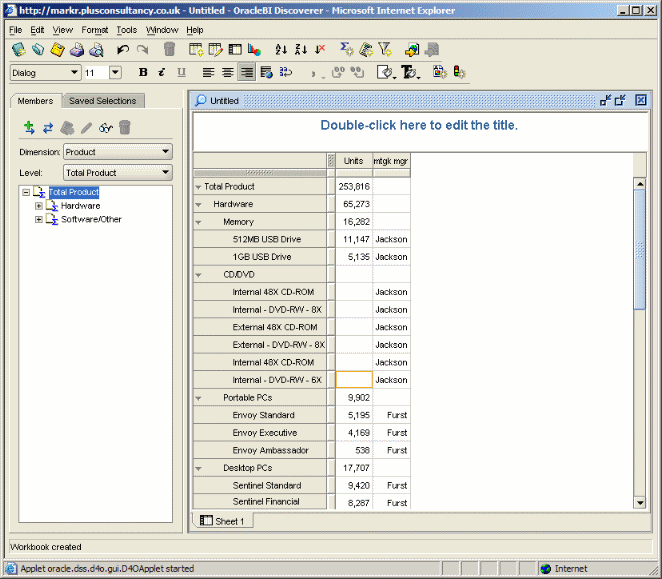Expand the Software/Other tree node plus box
Image resolution: width=662 pixels, height=579 pixels.
pyautogui.click(x=38, y=219)
